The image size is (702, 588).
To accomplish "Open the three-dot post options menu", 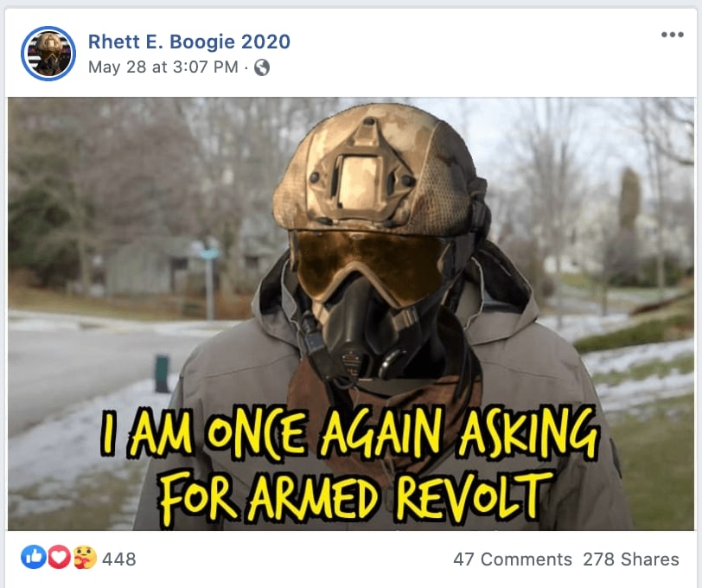I will coord(673,35).
